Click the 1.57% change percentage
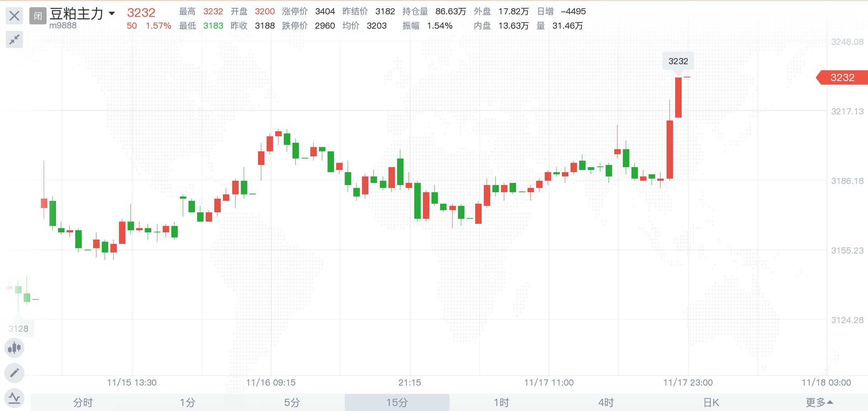The width and height of the screenshot is (868, 411). click(x=158, y=26)
